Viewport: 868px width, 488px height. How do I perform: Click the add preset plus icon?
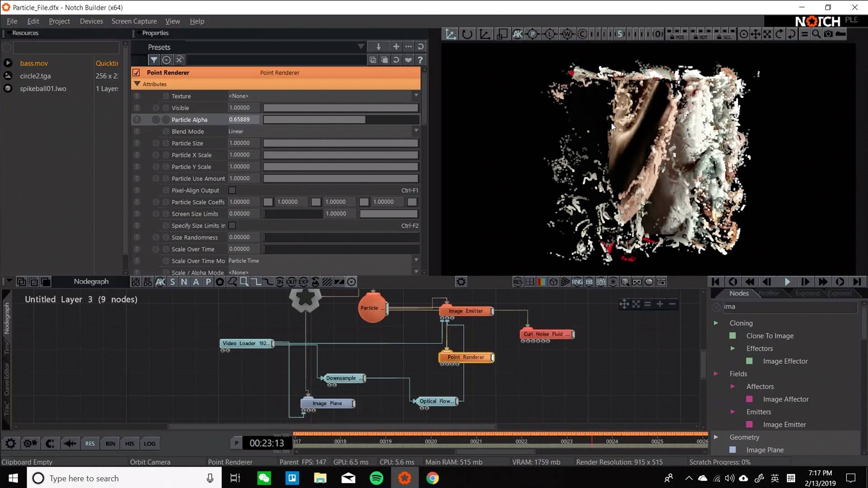point(396,47)
